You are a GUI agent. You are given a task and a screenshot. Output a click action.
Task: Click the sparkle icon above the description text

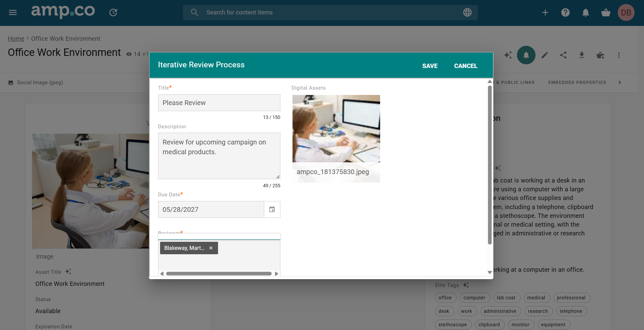pos(498,168)
